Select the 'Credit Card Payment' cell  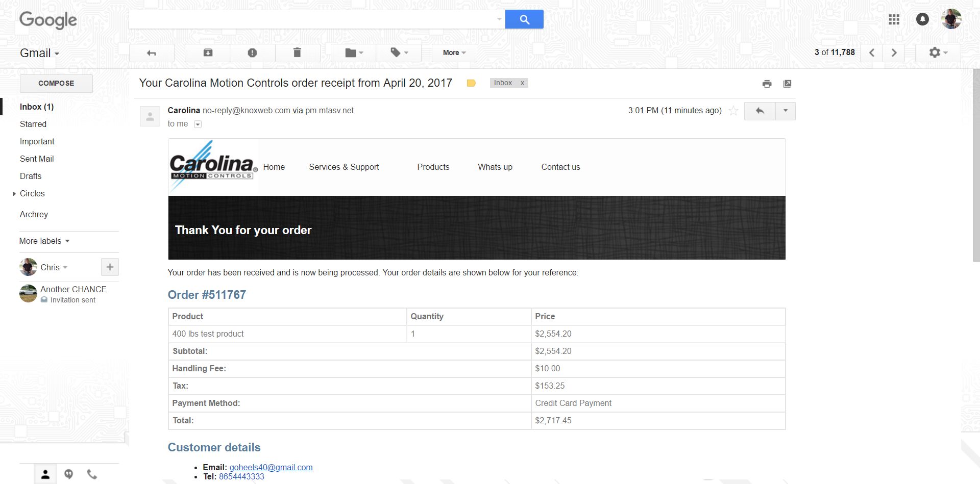click(x=658, y=403)
